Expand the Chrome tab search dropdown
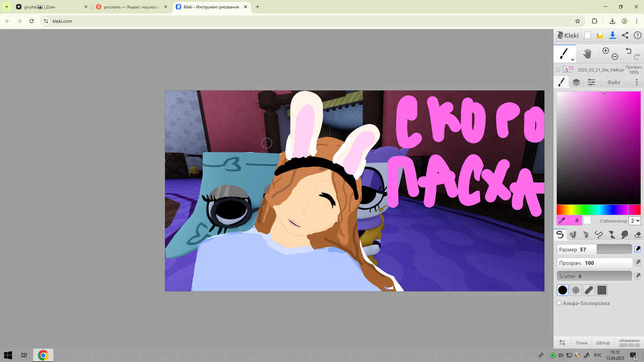Viewport: 644px width, 362px height. [6, 7]
